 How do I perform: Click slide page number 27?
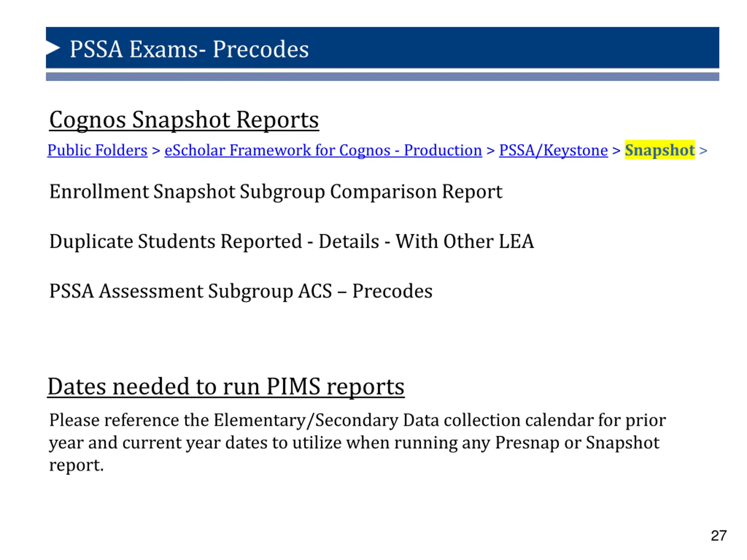pos(719,536)
